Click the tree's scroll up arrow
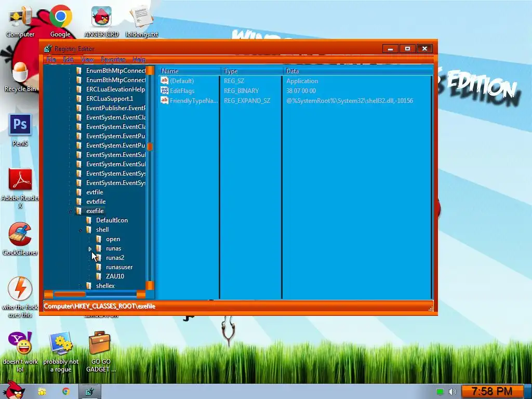Screen dimensions: 532x399 (150, 71)
